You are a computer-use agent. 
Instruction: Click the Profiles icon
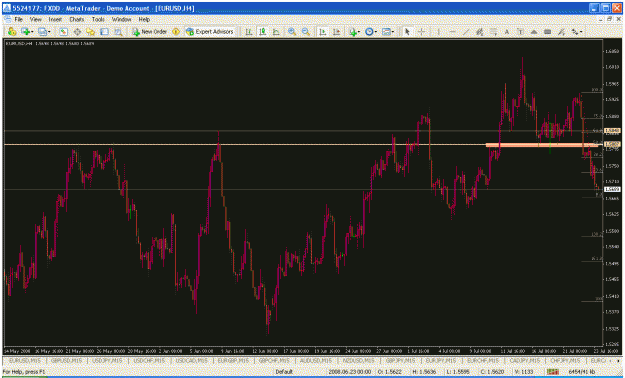click(42, 32)
